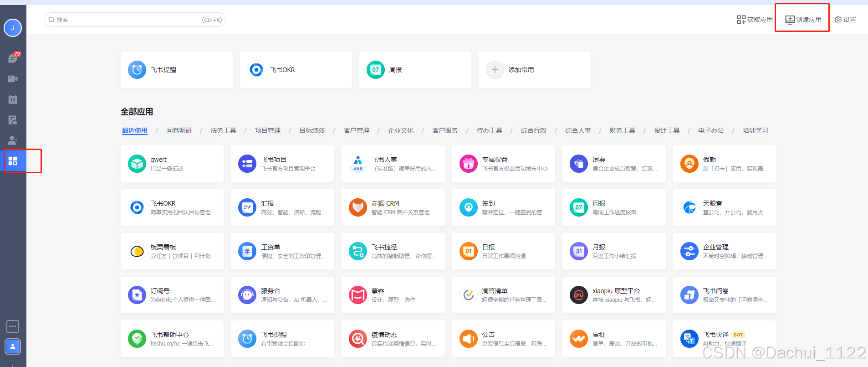868x367 pixels.
Task: Select the 待办工具 tab
Action: point(490,130)
